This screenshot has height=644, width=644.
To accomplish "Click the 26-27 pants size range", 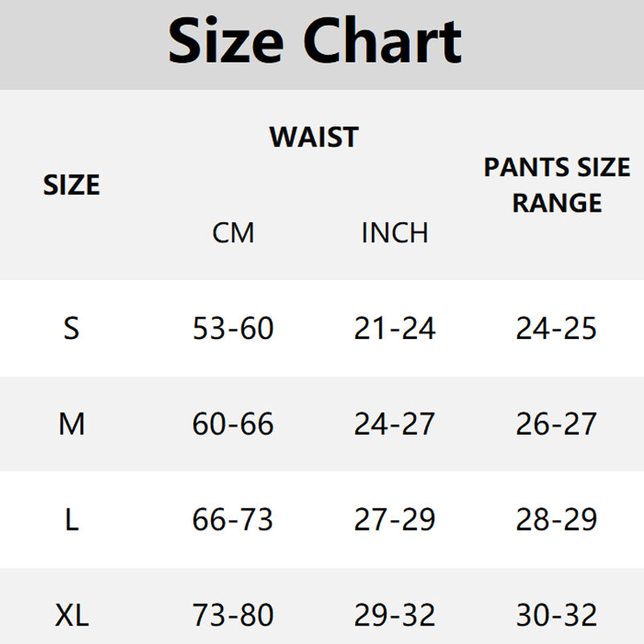I will click(x=556, y=424).
